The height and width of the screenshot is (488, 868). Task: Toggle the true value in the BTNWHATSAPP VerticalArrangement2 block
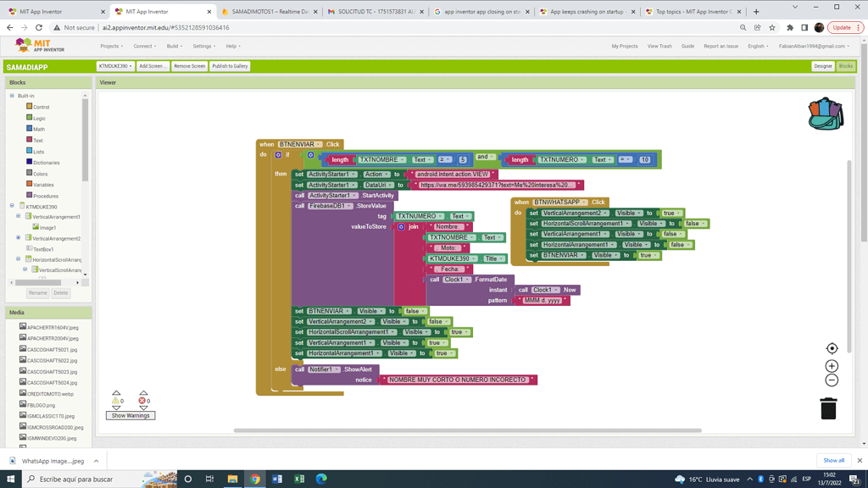670,213
